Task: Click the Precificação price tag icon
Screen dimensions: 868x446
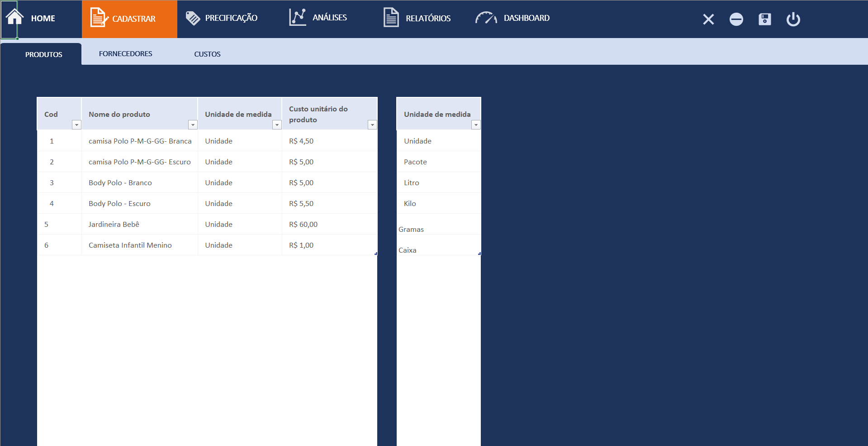Action: coord(193,18)
